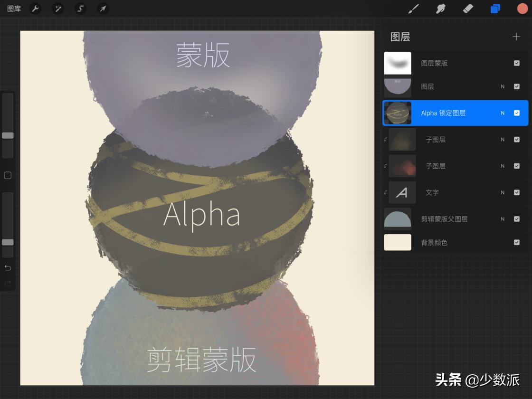Image resolution: width=532 pixels, height=399 pixels.
Task: Open blend mode of Alpha 锁定图层
Action: tap(502, 113)
